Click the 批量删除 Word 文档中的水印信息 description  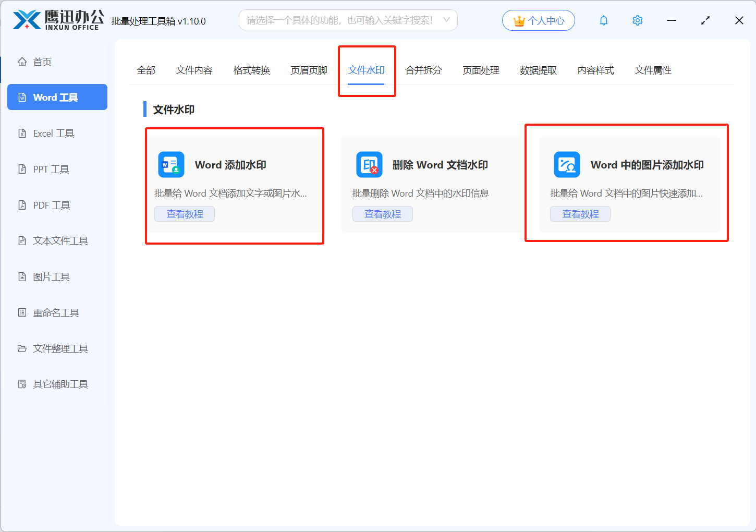tap(420, 193)
